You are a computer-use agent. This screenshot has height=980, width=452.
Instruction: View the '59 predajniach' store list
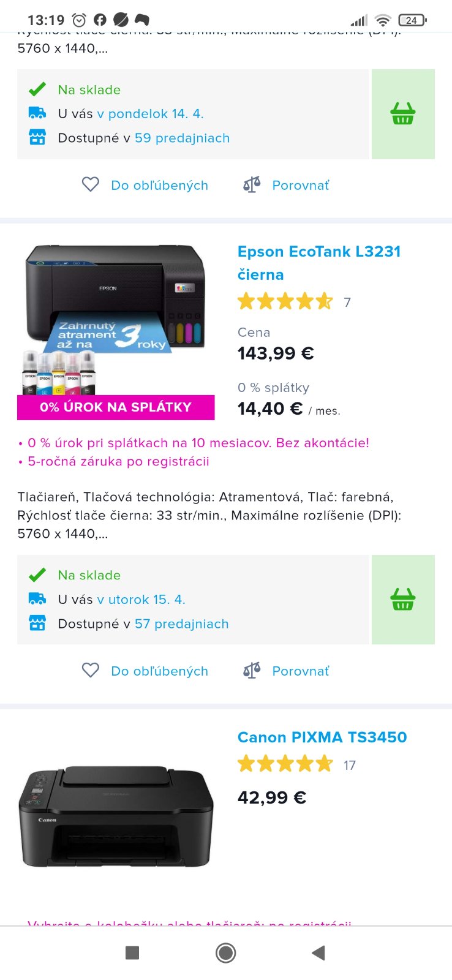tap(182, 138)
